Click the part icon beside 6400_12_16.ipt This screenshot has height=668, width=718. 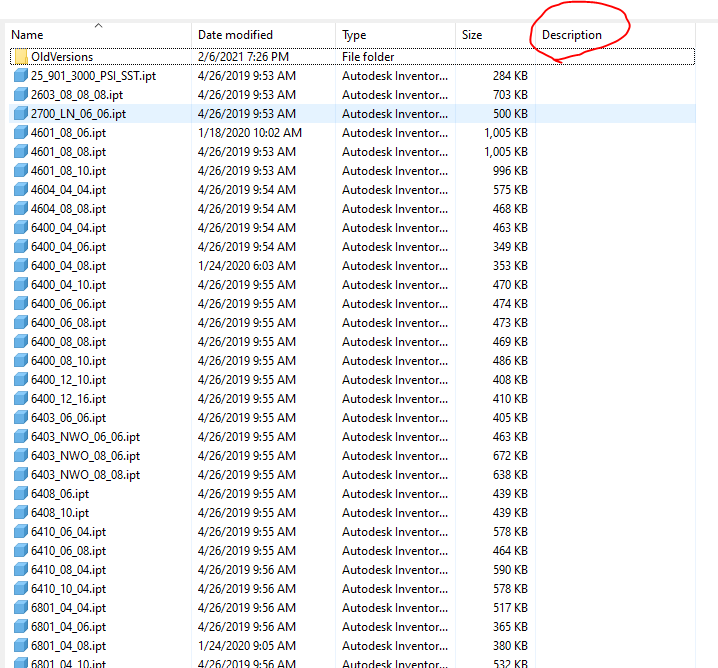21,399
